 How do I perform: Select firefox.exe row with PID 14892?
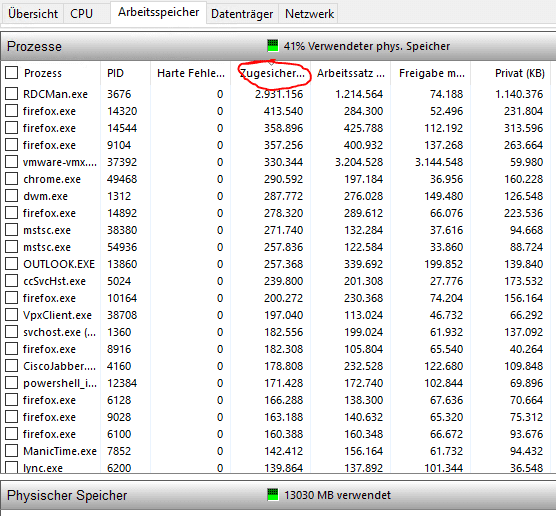coord(49,213)
